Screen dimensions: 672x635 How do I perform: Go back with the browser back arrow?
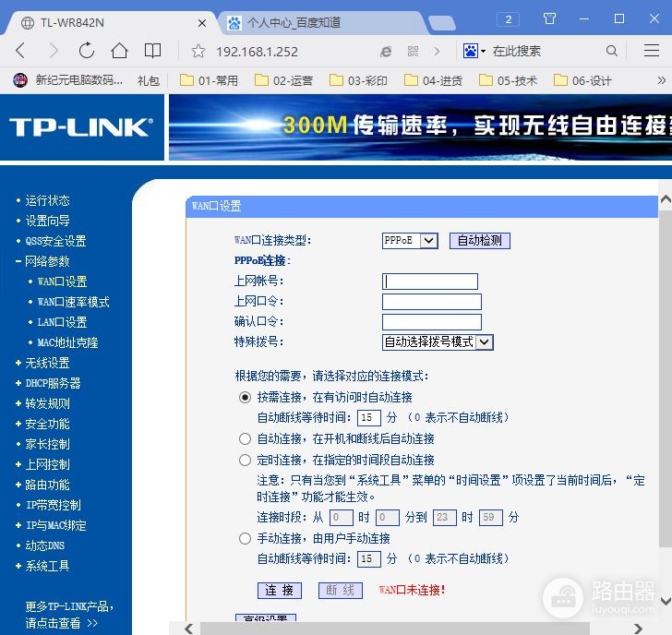[x=20, y=51]
